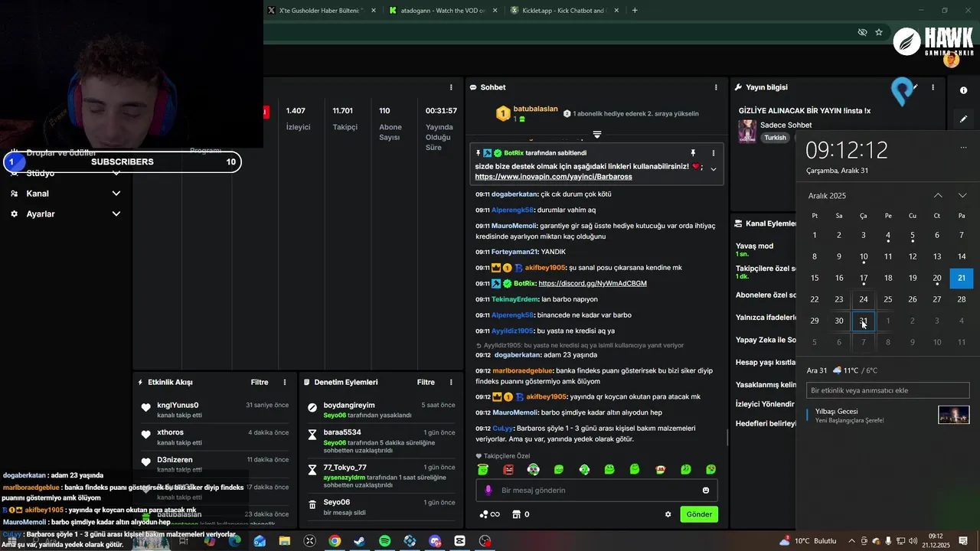Viewport: 980px width, 551px height.
Task: Switch to the Kicklet.app browser tab
Action: [564, 11]
